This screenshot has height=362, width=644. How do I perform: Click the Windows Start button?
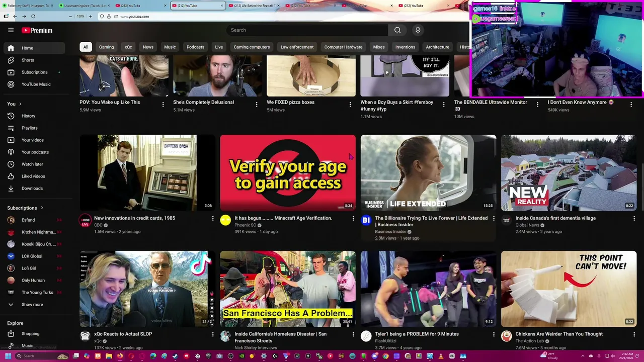tap(8, 356)
